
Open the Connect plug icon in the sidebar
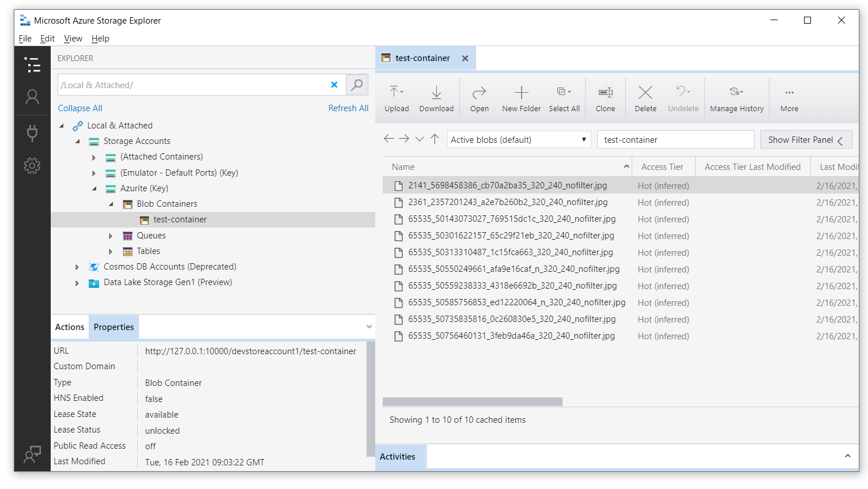[x=32, y=132]
